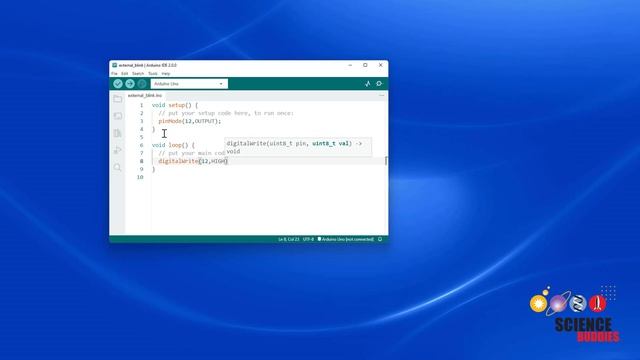Click the Arduino IDE title bar app icon
The height and width of the screenshot is (360, 640).
pyautogui.click(x=115, y=65)
